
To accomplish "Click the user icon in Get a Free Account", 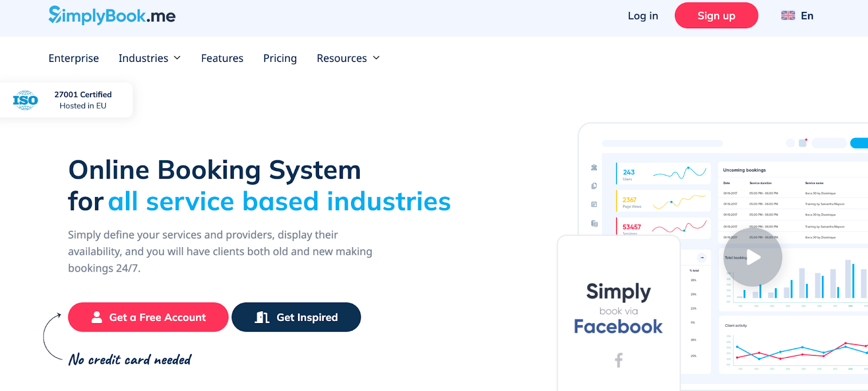I will pyautogui.click(x=97, y=317).
